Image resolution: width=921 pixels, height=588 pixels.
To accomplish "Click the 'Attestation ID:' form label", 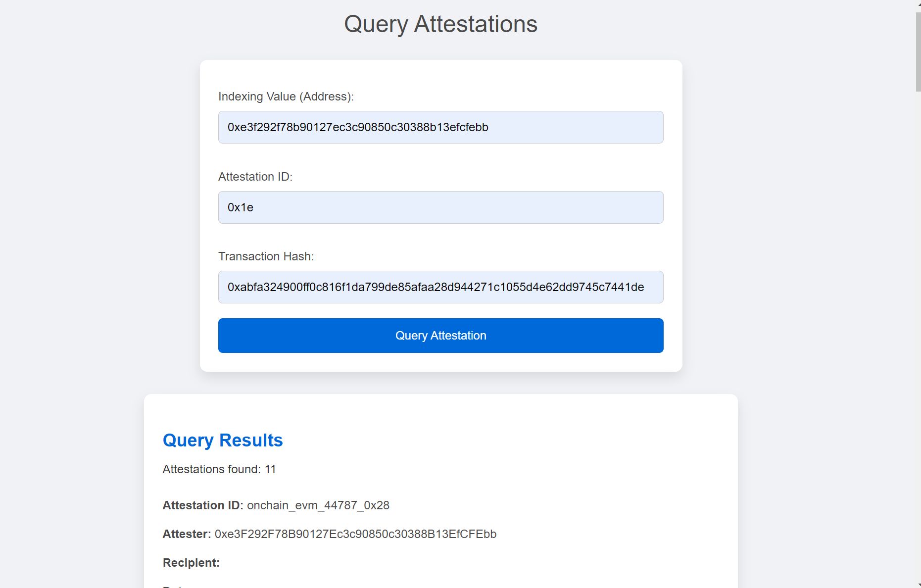I will pyautogui.click(x=255, y=177).
